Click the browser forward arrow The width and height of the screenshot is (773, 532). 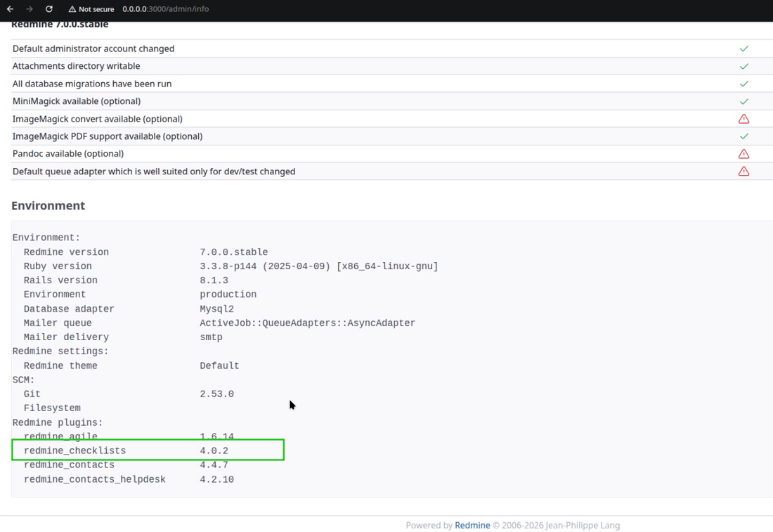pos(30,9)
